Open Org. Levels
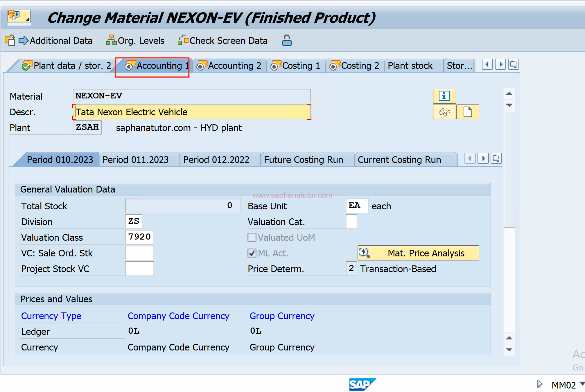Viewport: 585px width, 392px height. click(x=135, y=41)
